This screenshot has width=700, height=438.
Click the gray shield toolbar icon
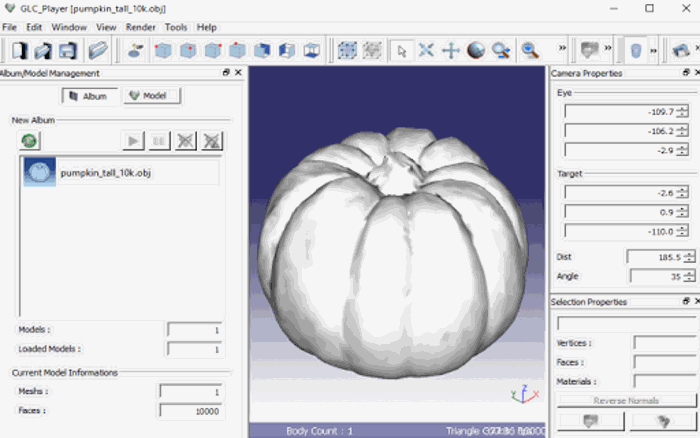point(589,50)
